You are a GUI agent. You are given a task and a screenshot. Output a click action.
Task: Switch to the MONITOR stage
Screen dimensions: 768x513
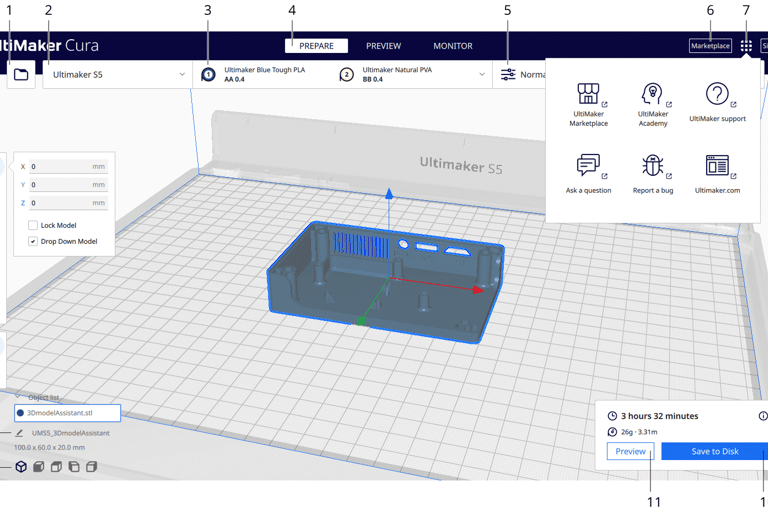tap(453, 46)
